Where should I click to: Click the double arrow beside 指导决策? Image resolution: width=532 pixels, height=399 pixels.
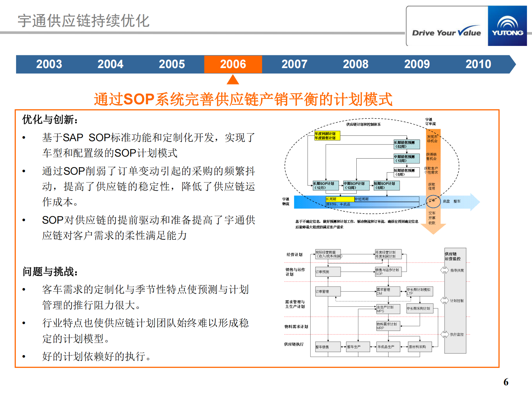(445, 270)
